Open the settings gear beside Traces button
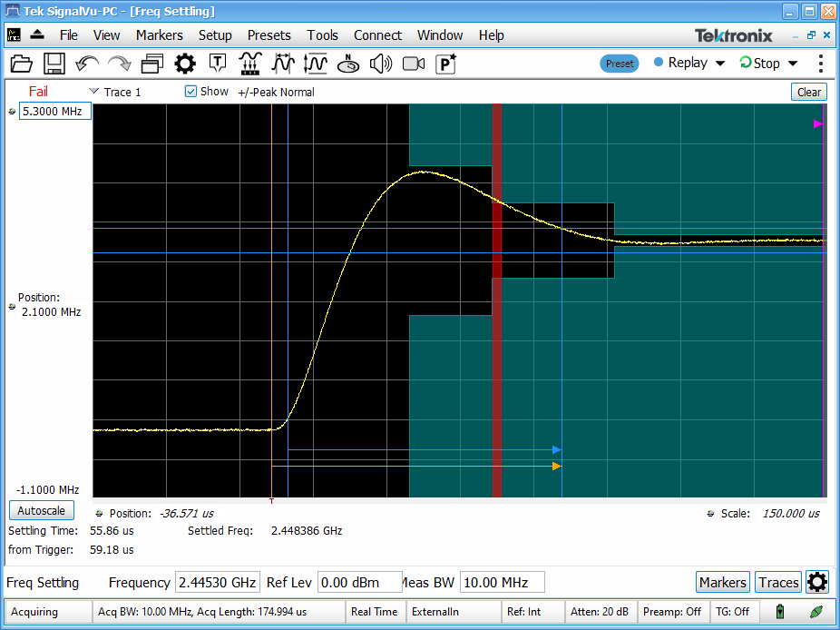 click(x=816, y=583)
